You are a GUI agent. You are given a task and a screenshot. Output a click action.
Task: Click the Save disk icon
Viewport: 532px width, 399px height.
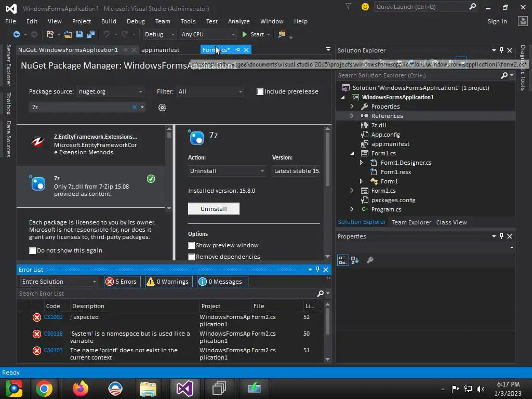[x=79, y=34]
